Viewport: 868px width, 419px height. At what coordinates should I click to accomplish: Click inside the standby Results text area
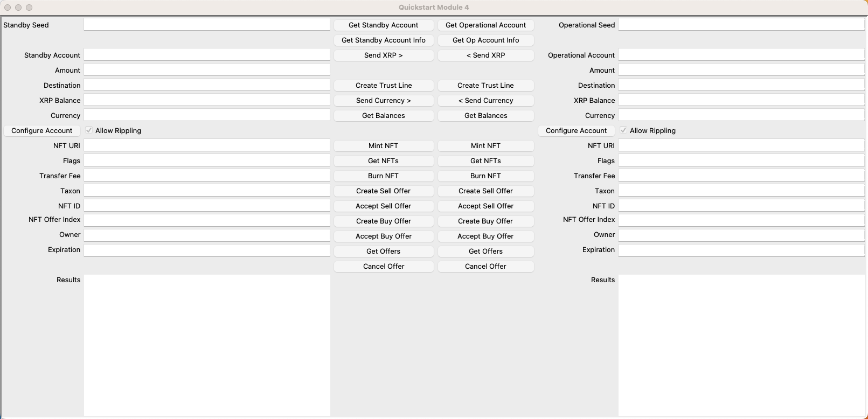(206, 345)
